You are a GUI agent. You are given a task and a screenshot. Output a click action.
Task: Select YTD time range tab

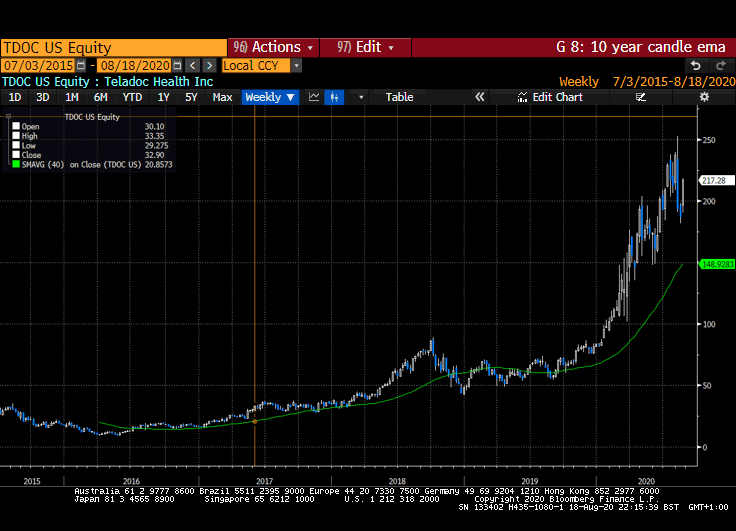point(132,97)
